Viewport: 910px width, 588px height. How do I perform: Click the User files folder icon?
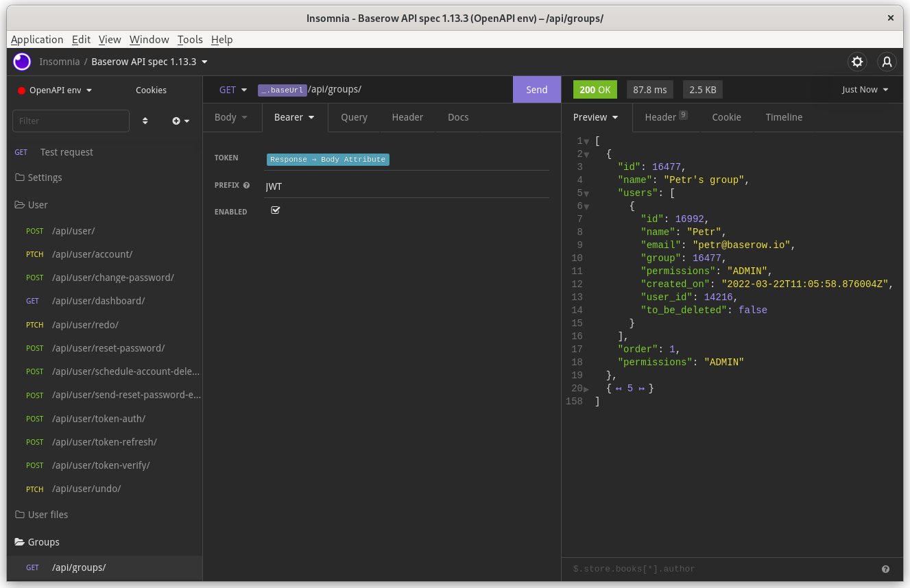tap(20, 515)
